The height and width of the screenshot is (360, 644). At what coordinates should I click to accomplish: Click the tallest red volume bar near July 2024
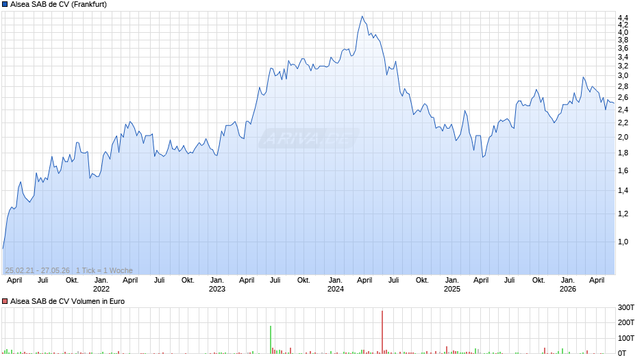coord(382,332)
